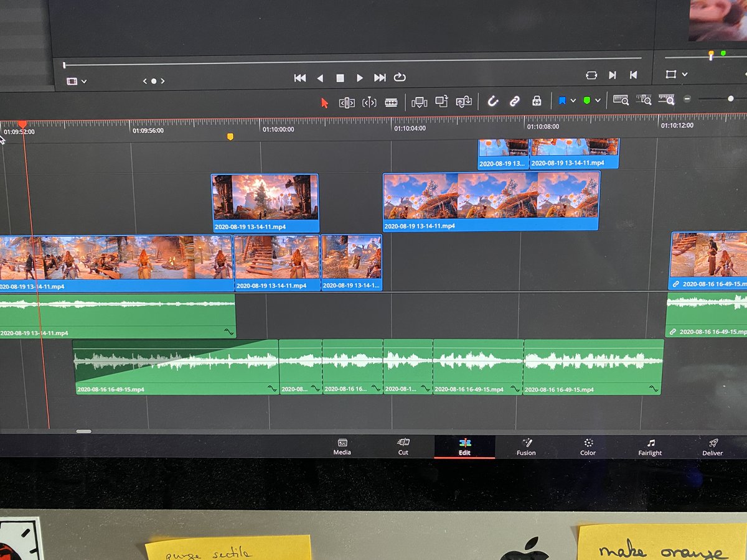This screenshot has height=560, width=747.
Task: Click the 2020-08-19 13-14-11.mp4 audio clip
Action: [x=117, y=316]
